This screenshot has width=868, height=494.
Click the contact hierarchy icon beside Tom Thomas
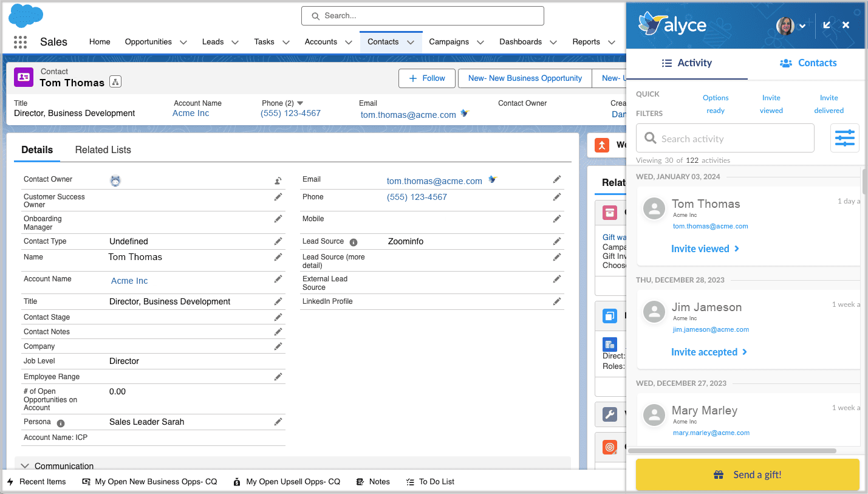115,82
